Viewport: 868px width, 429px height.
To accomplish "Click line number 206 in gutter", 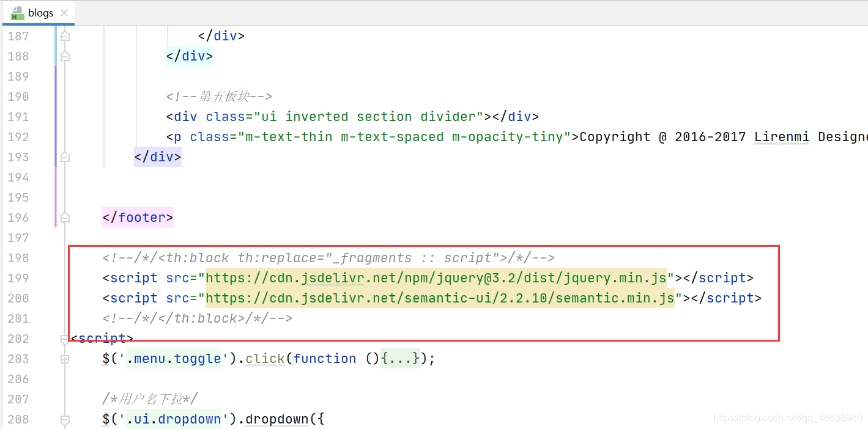I will [x=18, y=379].
